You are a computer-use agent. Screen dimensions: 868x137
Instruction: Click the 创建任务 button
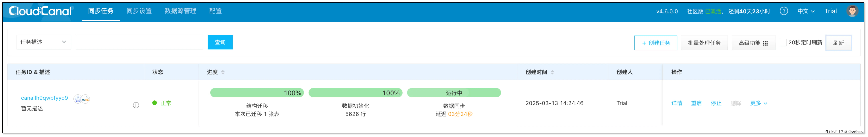(655, 43)
